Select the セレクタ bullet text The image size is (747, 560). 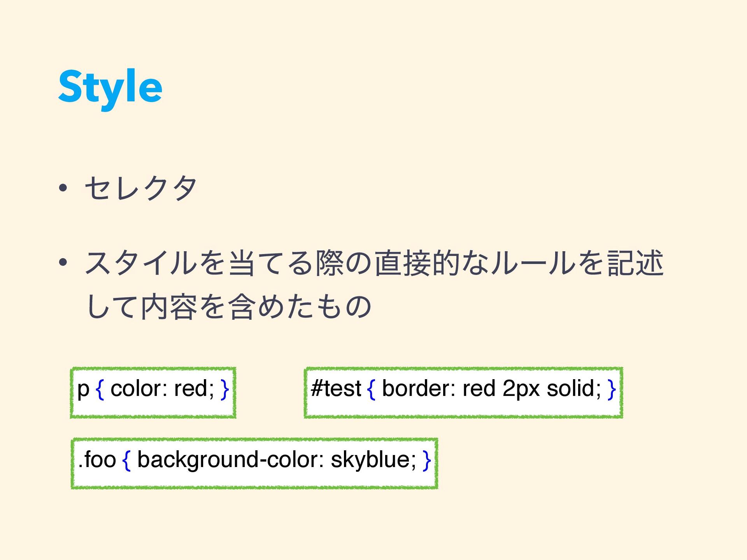pyautogui.click(x=141, y=188)
